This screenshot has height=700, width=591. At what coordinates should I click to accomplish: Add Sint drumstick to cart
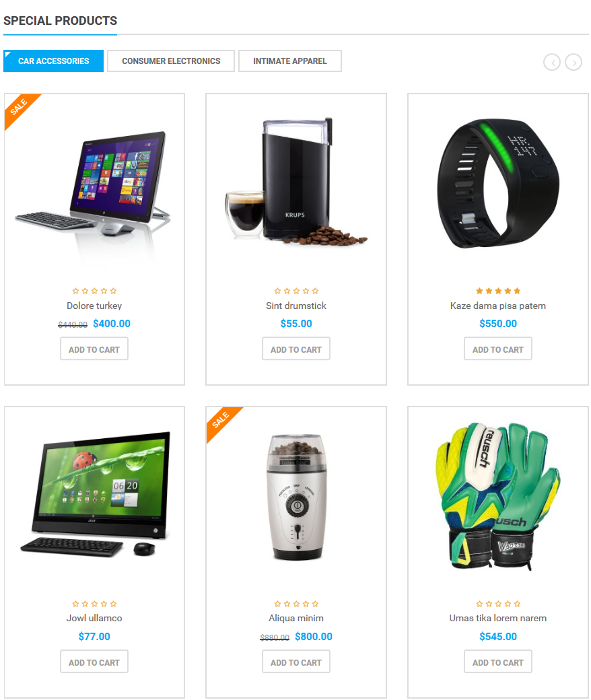click(x=296, y=349)
